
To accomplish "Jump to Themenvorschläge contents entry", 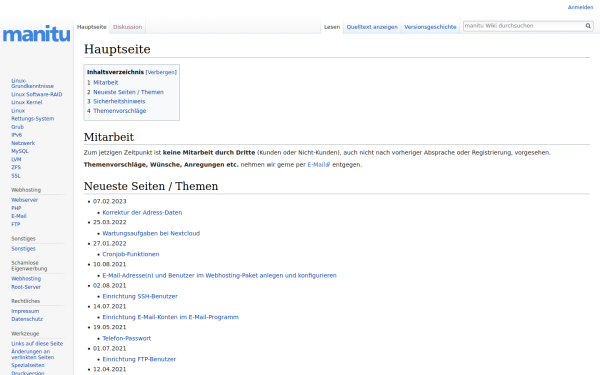I will [x=119, y=111].
